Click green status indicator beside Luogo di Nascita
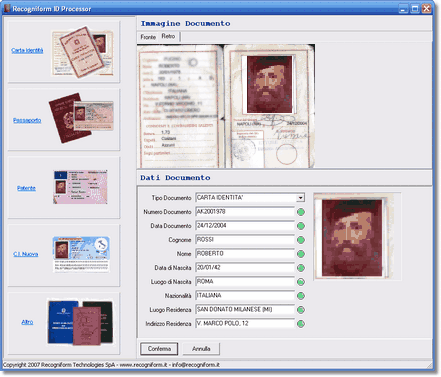441x377 pixels. pyautogui.click(x=301, y=282)
